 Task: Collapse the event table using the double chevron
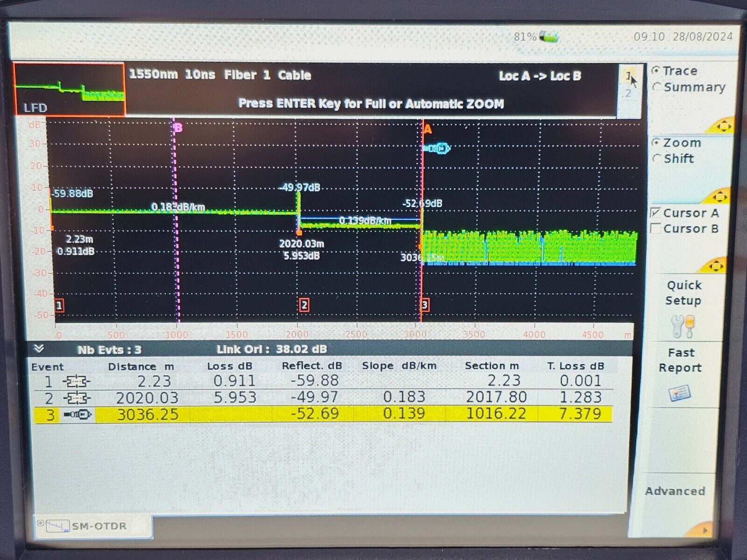point(39,348)
